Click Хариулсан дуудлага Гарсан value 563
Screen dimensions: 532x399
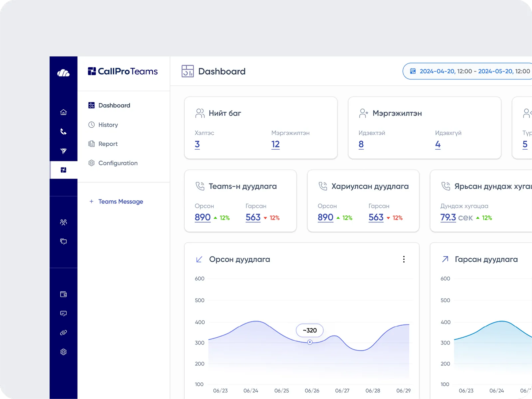coord(376,217)
